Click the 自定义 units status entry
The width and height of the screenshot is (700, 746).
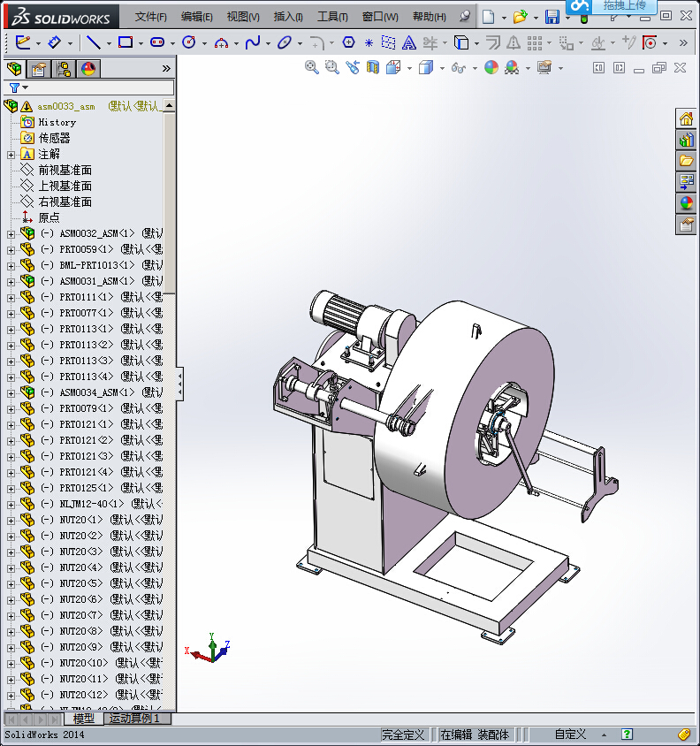[570, 735]
